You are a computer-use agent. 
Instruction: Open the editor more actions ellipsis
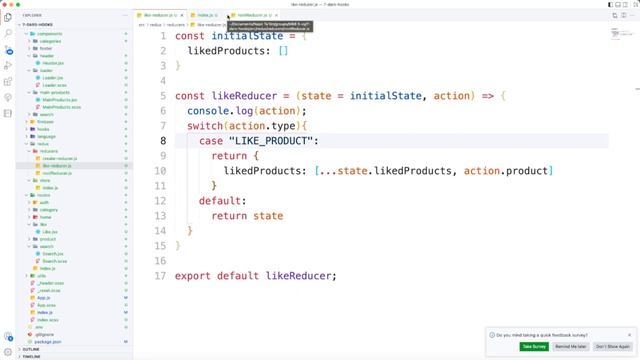633,15
